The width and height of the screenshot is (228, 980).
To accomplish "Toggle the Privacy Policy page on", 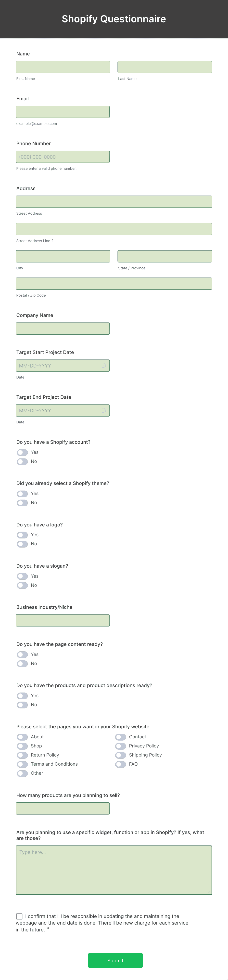I will click(x=120, y=746).
